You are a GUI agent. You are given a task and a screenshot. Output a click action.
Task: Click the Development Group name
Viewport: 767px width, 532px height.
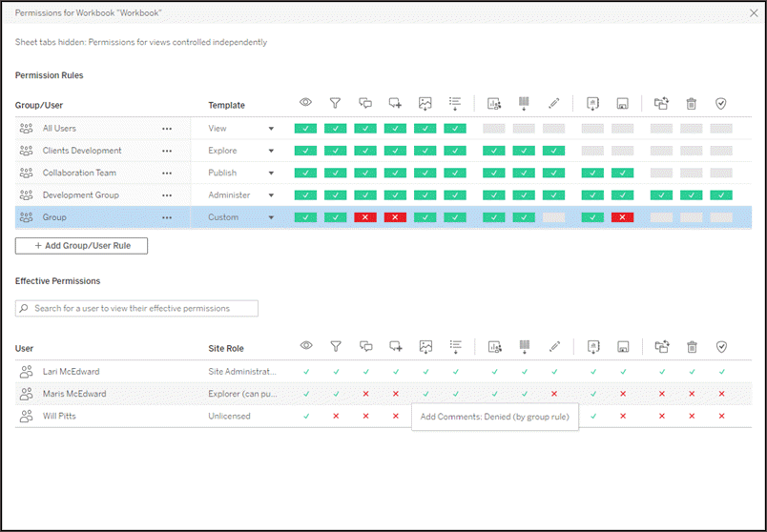(81, 195)
